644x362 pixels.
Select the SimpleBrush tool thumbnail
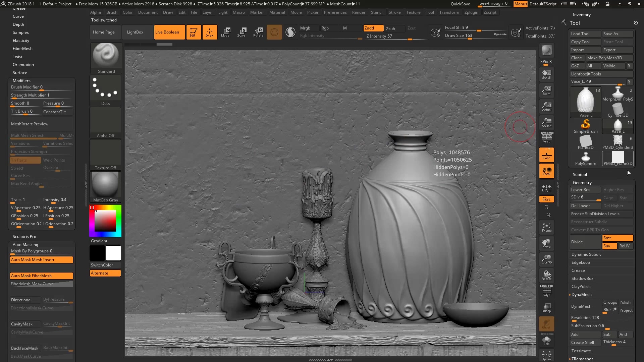coord(585,125)
